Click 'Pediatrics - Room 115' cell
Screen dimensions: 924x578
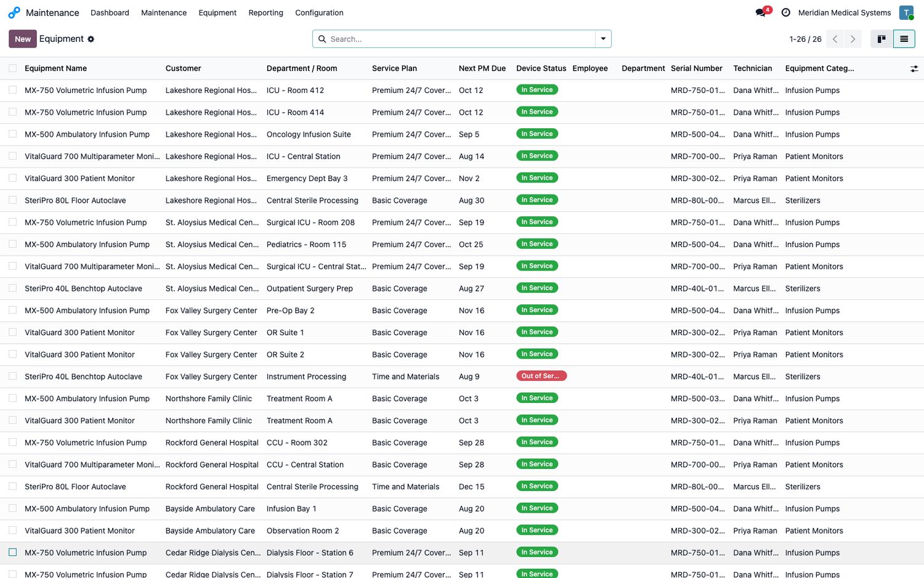click(306, 244)
